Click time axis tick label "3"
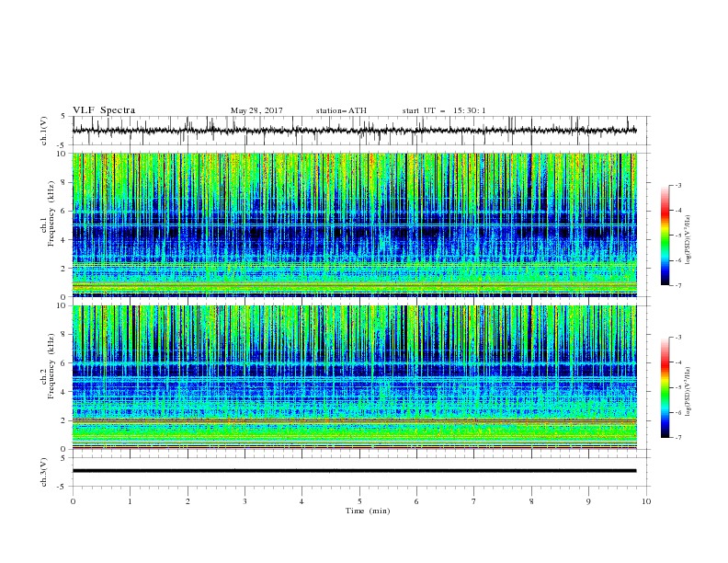The height and width of the screenshot is (563, 728). pos(245,501)
